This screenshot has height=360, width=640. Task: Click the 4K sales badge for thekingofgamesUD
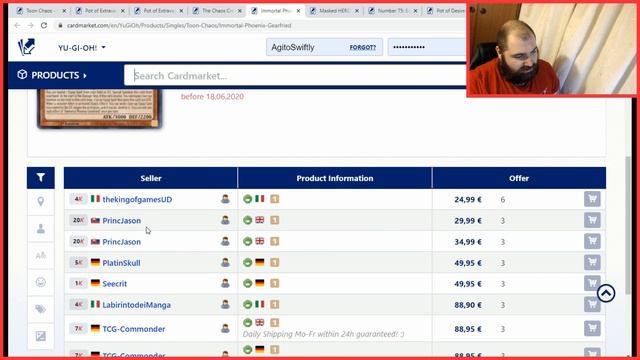[x=78, y=199]
